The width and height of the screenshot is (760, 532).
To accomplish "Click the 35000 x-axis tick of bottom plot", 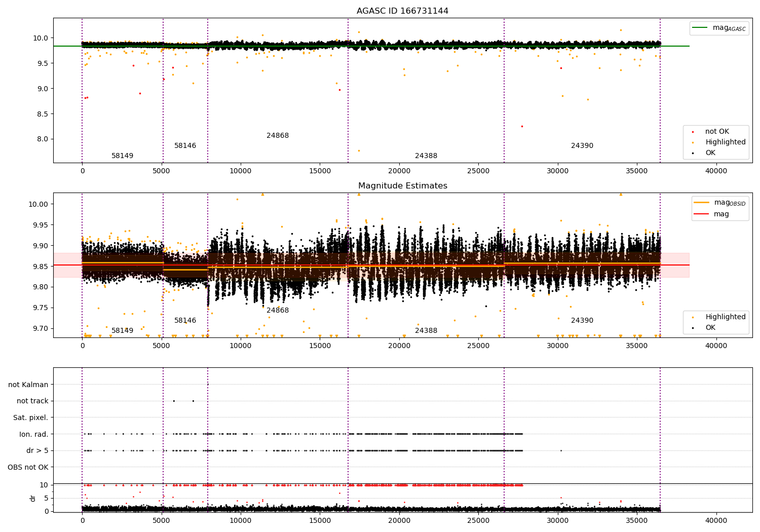I will pyautogui.click(x=637, y=521).
